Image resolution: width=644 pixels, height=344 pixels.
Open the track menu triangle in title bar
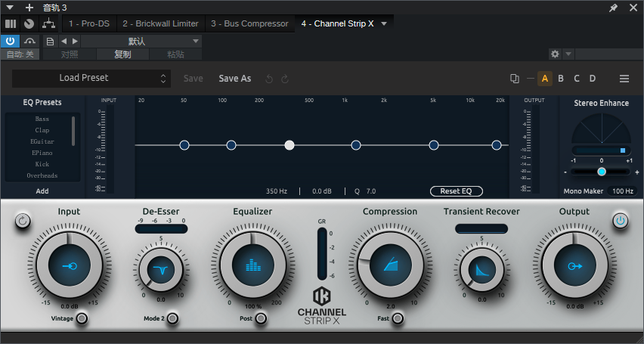tap(11, 8)
